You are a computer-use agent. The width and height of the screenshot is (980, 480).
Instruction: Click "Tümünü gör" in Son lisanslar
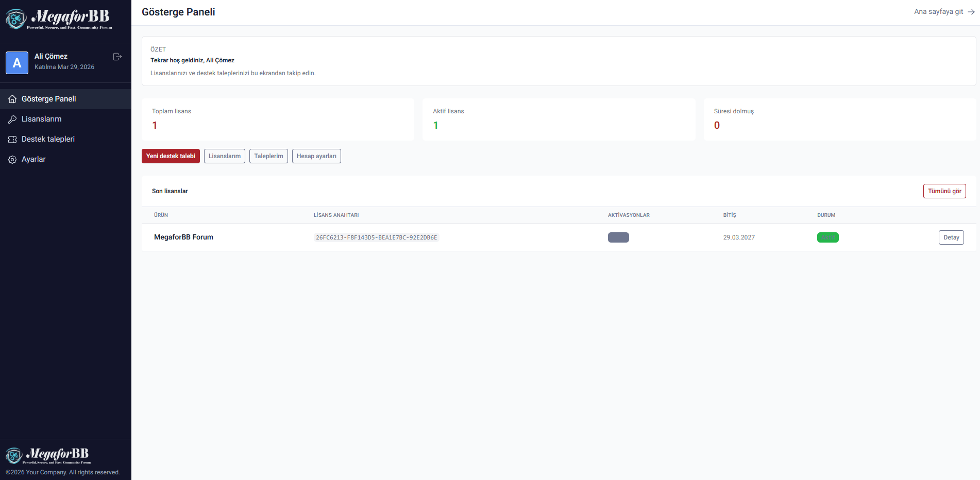point(944,191)
